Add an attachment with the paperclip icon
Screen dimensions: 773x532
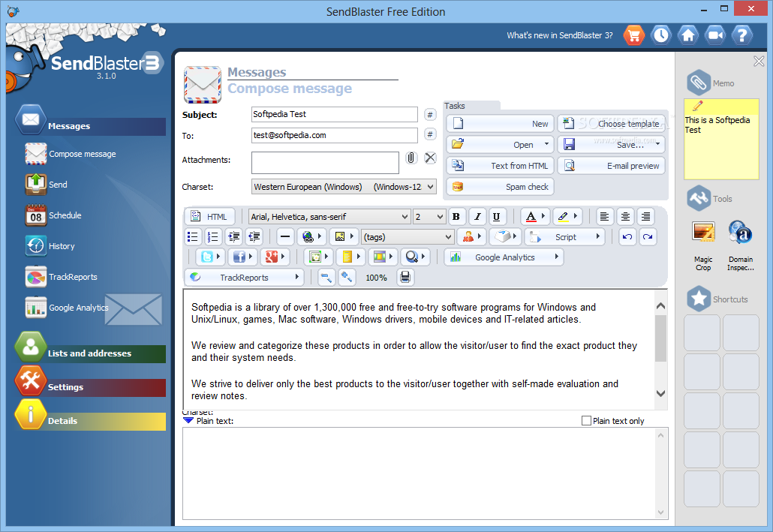pos(411,158)
